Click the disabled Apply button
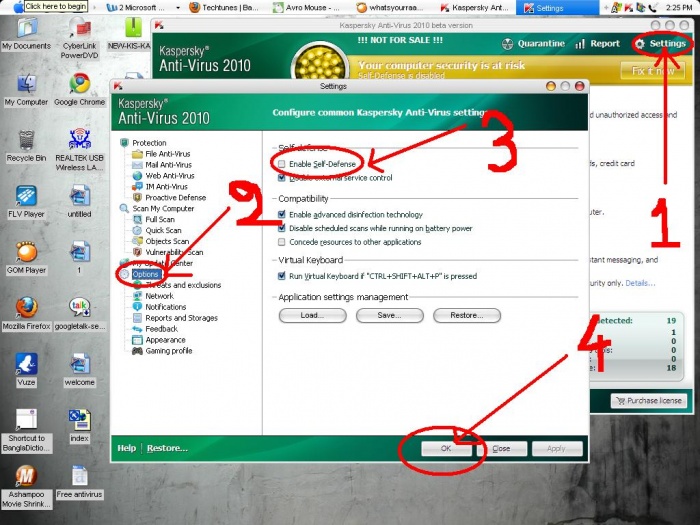700x525 pixels. [557, 449]
